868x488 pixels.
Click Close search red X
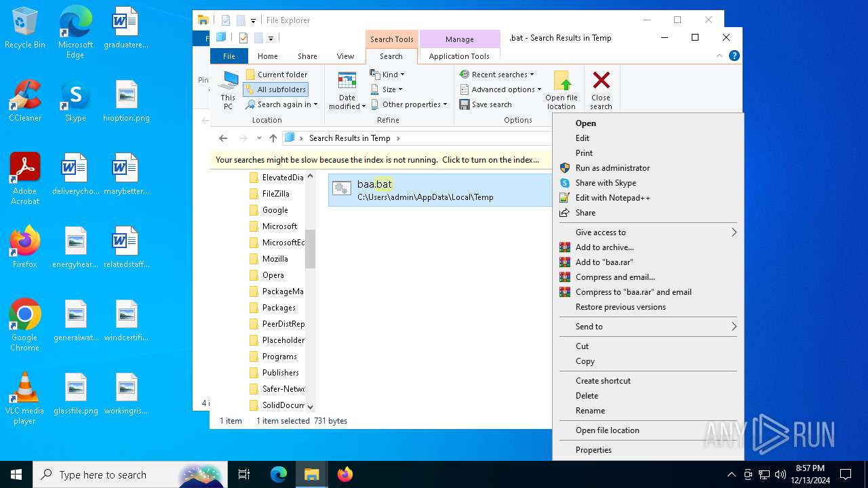[601, 90]
